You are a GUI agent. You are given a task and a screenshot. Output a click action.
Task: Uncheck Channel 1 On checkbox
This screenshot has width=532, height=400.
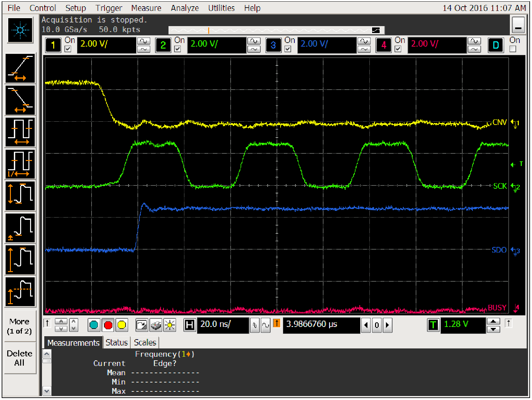68,49
